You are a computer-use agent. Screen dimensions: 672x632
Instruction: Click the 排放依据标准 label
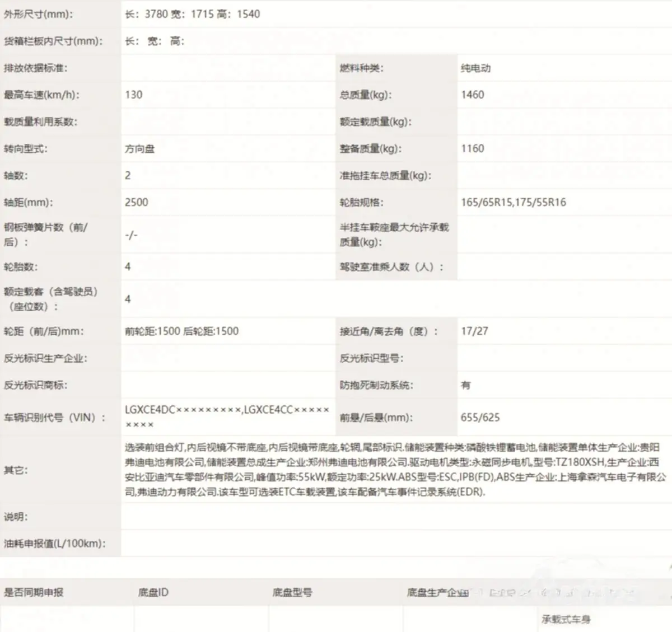(x=35, y=68)
